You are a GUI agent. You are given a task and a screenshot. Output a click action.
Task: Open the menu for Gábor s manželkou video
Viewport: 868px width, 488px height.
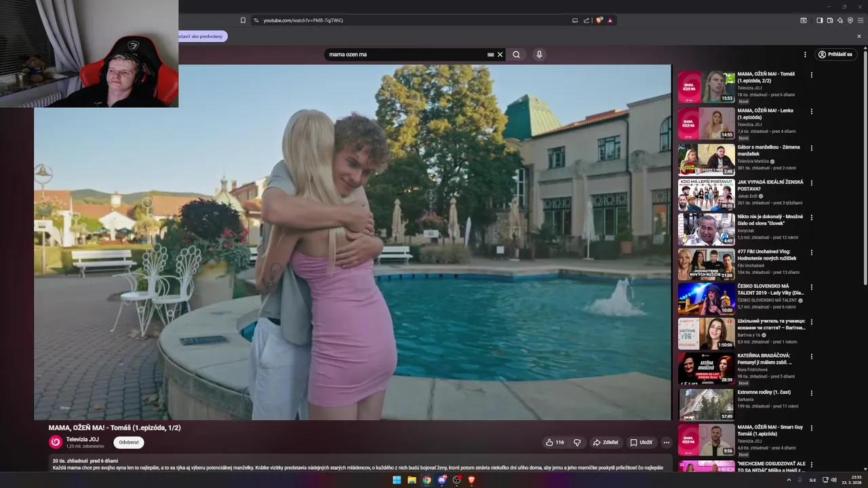tap(811, 148)
